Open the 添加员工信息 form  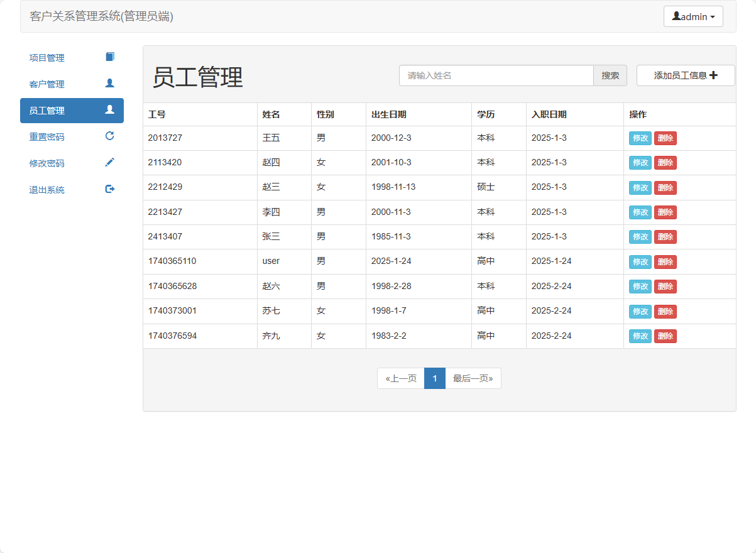point(686,75)
